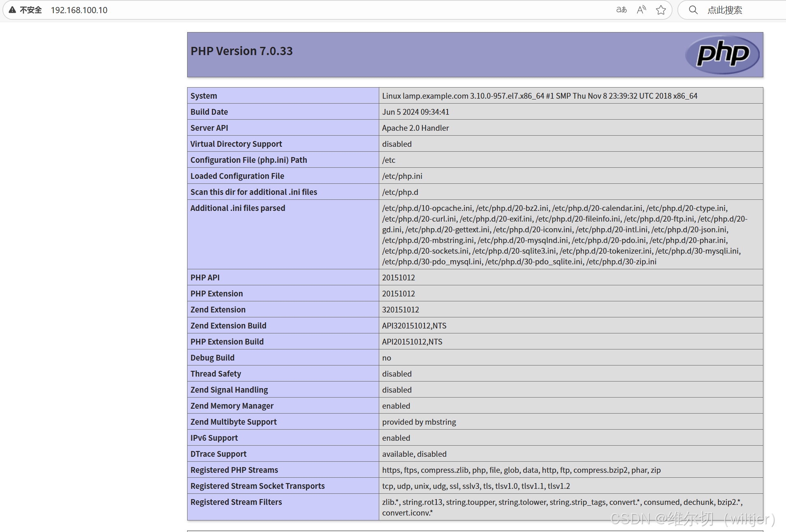786x532 pixels.
Task: Click the Zend Multibyte Support label
Action: pyautogui.click(x=234, y=422)
